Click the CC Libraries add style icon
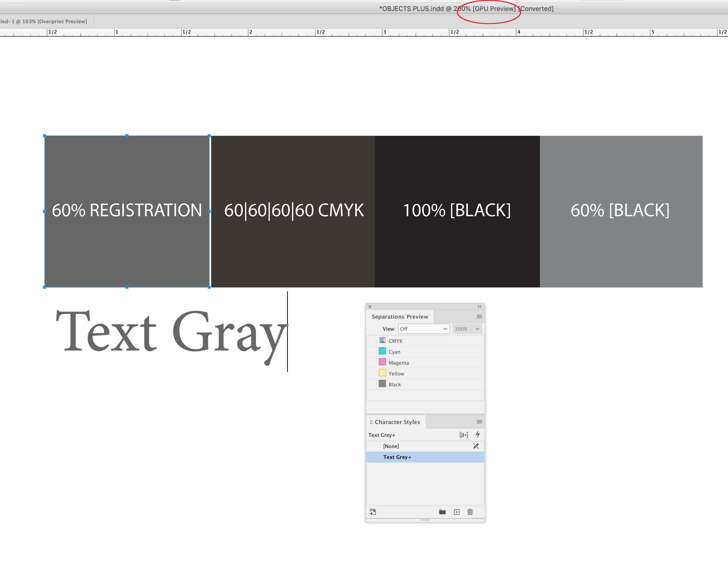Screen dimensions: 728x565 coord(373,512)
